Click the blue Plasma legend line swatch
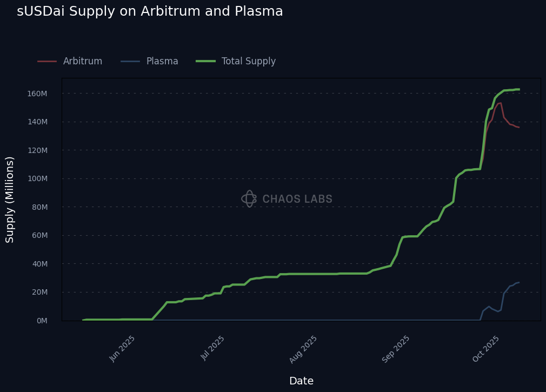This screenshot has height=392, width=546. click(x=130, y=62)
